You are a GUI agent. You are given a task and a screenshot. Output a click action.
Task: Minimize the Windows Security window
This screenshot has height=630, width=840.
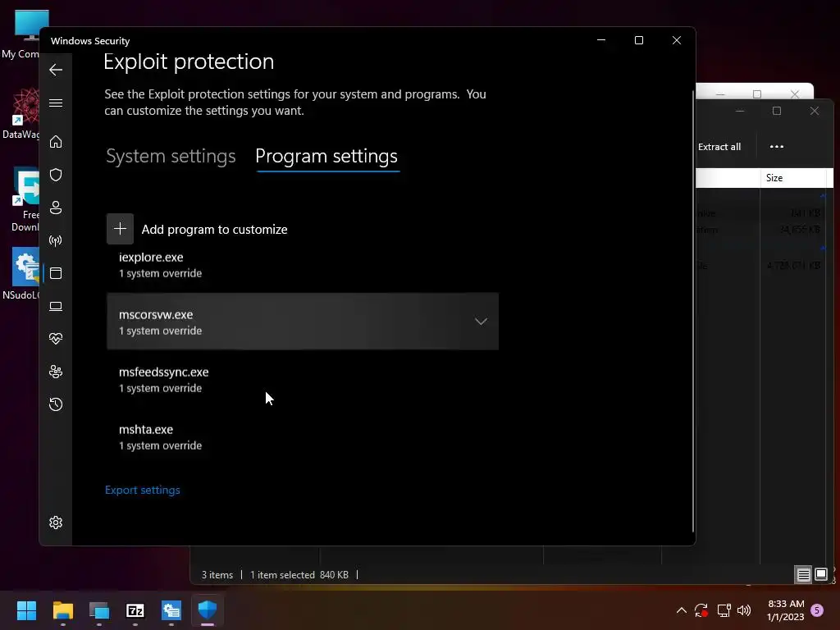[601, 40]
